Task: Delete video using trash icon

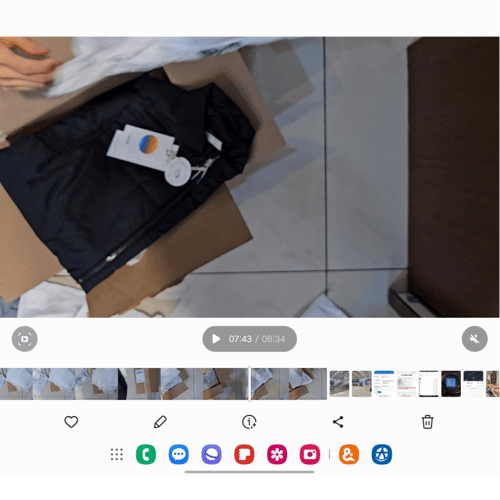Action: [427, 422]
